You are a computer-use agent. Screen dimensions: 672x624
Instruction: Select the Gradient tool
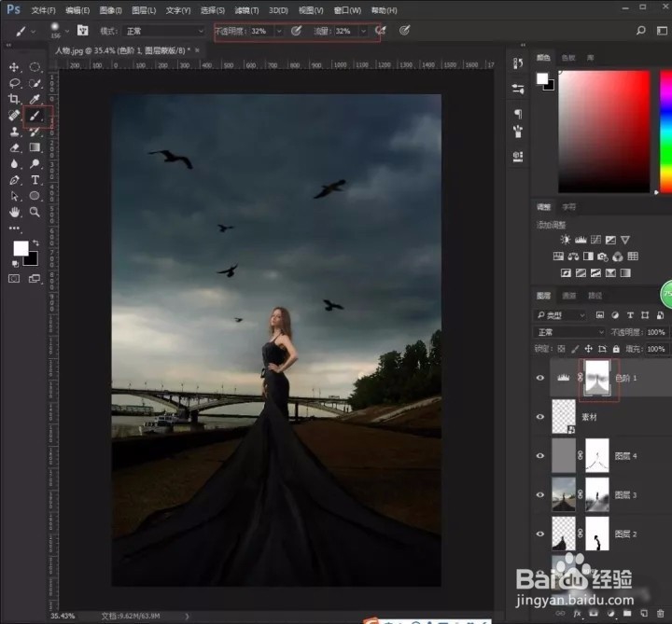coord(35,147)
